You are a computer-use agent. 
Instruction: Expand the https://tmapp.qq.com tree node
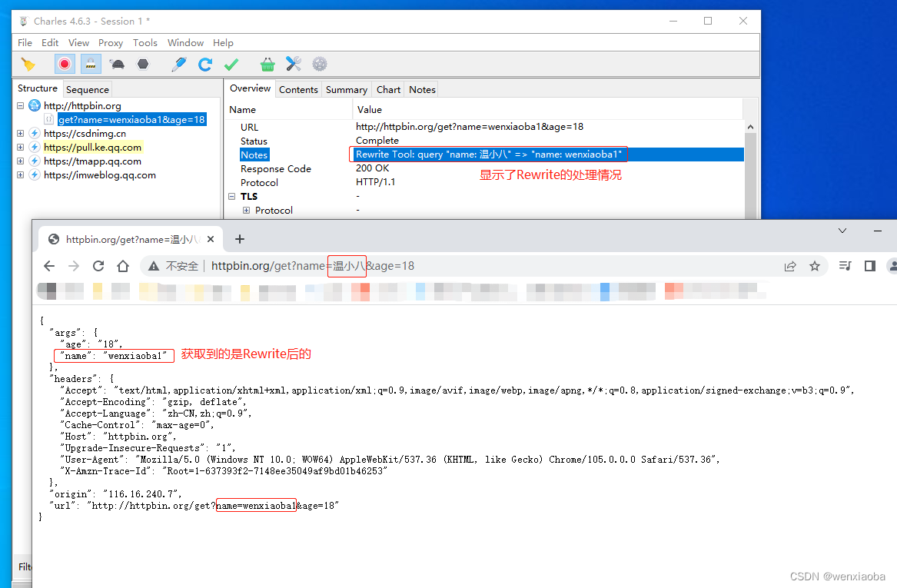(21, 161)
